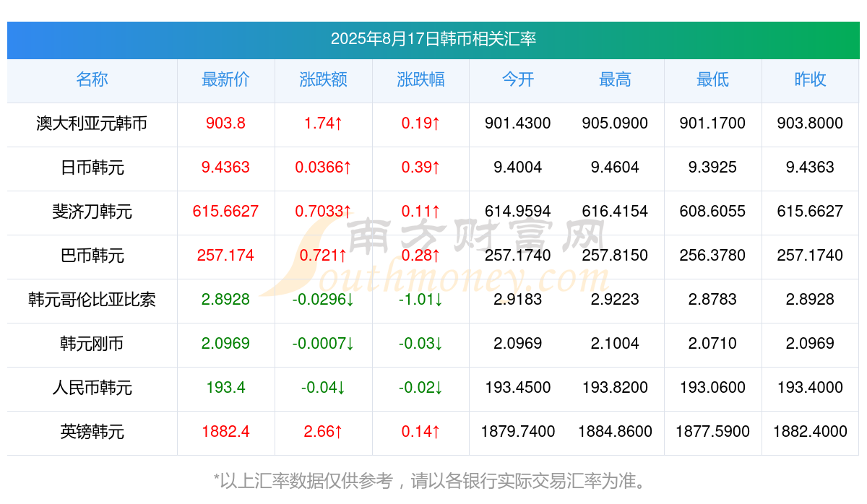Click the 最低 column header
The width and height of the screenshot is (867, 504).
pos(712,79)
